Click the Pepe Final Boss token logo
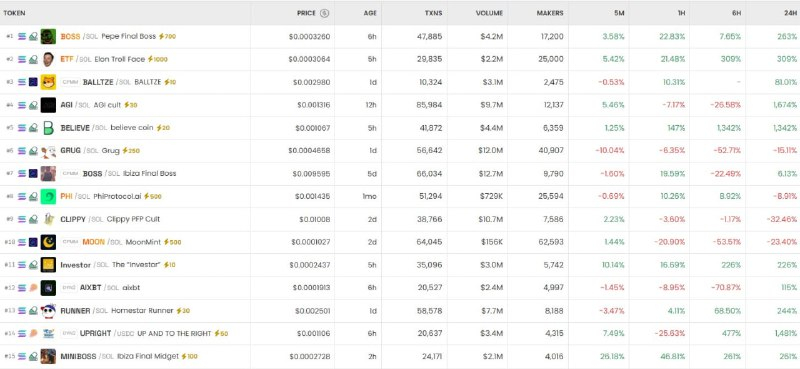 (48, 37)
